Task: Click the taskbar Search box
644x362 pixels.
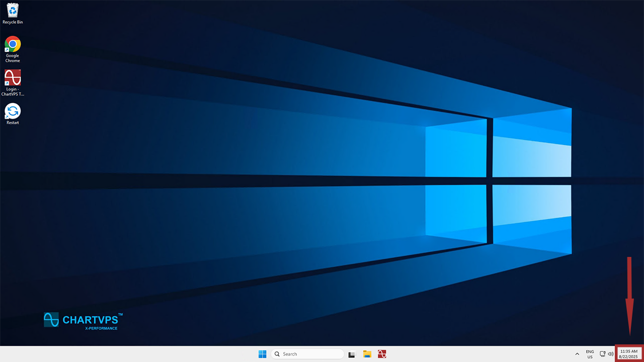Action: pos(307,354)
